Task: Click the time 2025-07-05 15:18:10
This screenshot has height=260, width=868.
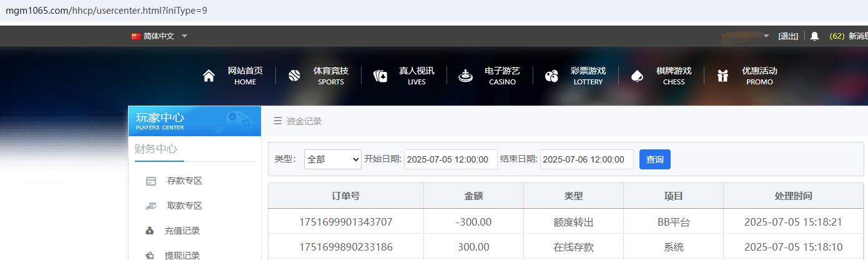Action: (793, 247)
